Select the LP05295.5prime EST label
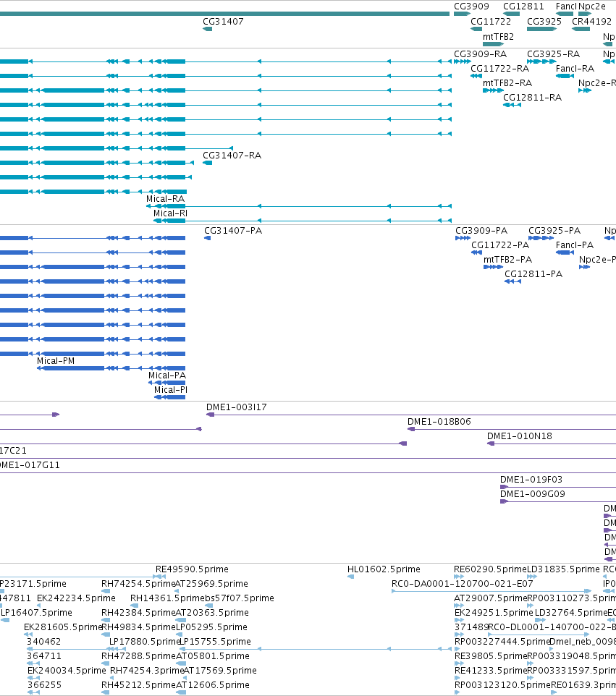Screen dimensions: 616x696 [x=211, y=627]
